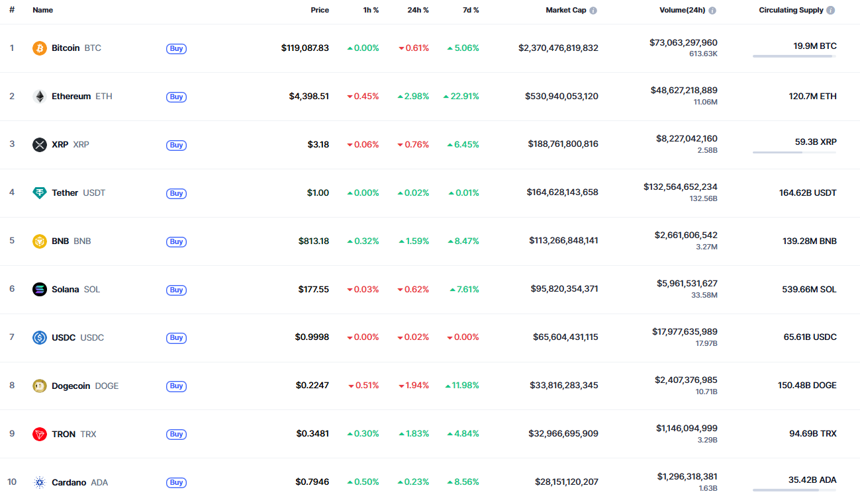Sort by 24h % column header
Screen dimensions: 860x504
[418, 11]
